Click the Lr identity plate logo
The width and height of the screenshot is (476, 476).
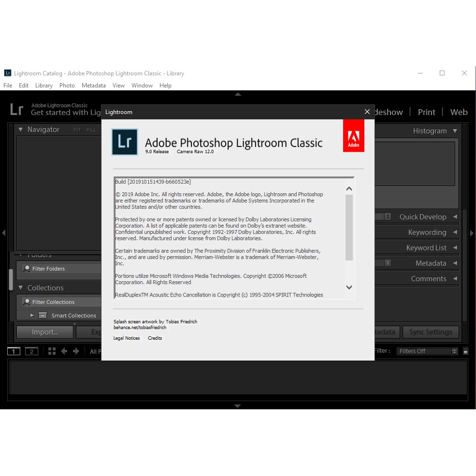(x=17, y=109)
